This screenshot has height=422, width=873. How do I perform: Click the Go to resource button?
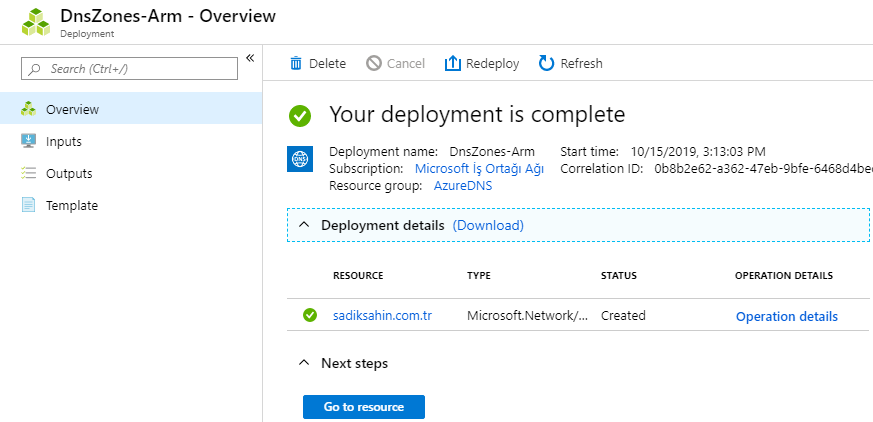click(x=364, y=407)
